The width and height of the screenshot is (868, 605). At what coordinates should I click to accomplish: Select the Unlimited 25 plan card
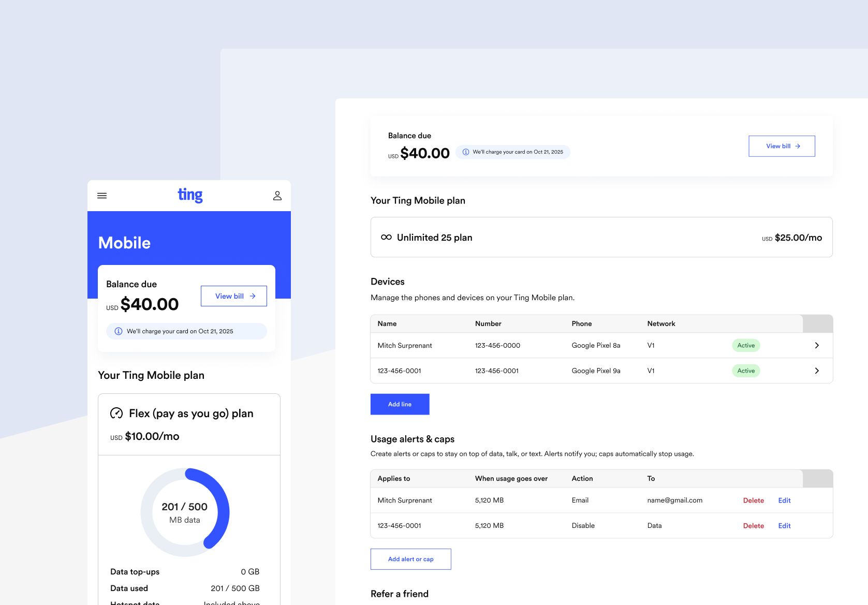point(601,238)
